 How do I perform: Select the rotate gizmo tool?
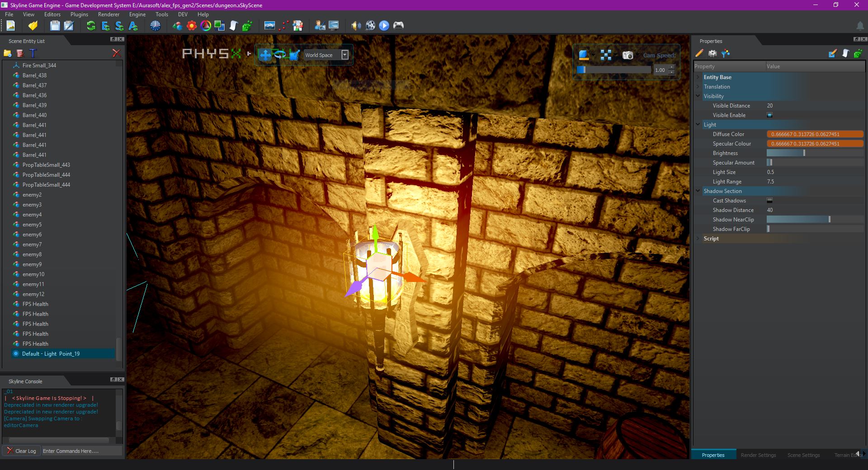pyautogui.click(x=280, y=55)
